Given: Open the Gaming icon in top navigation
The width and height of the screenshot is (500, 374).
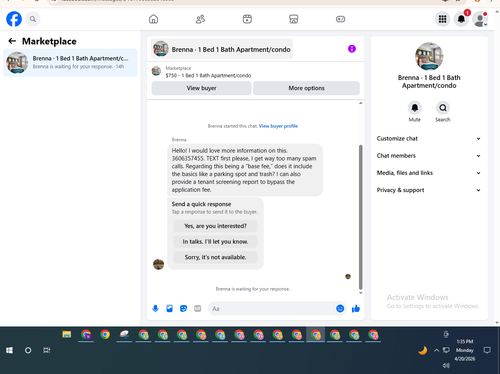Looking at the screenshot, I should tap(340, 19).
